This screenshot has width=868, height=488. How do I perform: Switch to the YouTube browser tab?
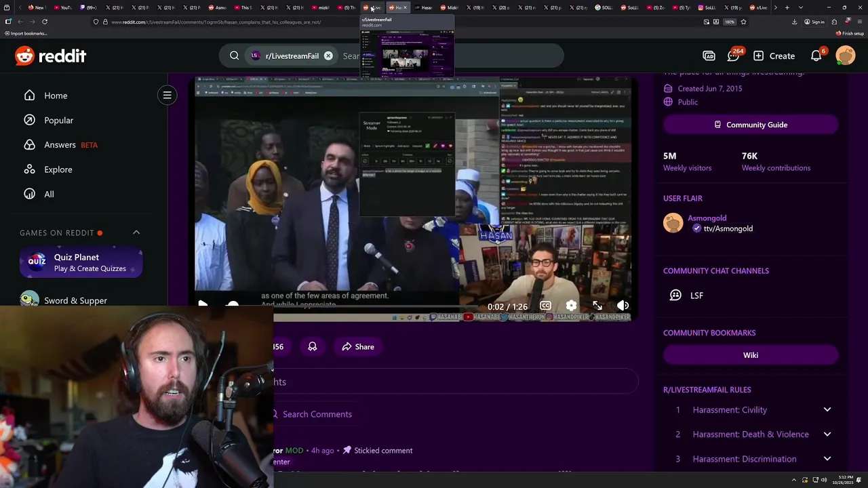[x=63, y=7]
